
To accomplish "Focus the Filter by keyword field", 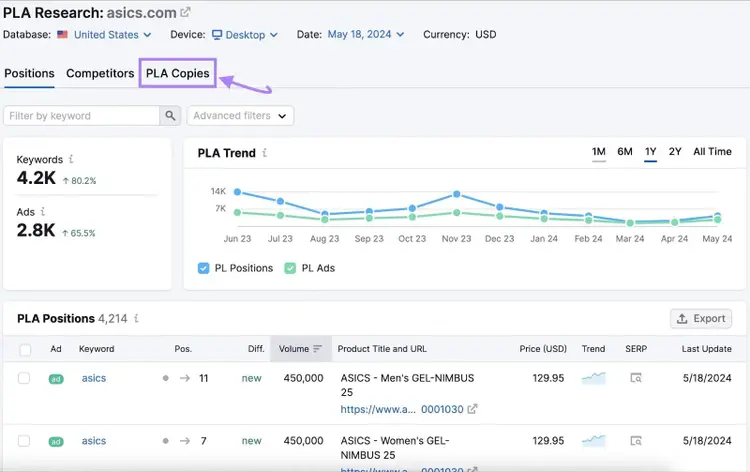I will pos(81,116).
